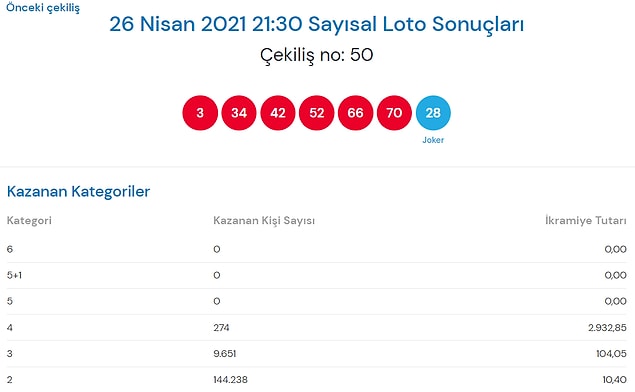Click the Kazanan Kategoriler heading

click(x=79, y=192)
